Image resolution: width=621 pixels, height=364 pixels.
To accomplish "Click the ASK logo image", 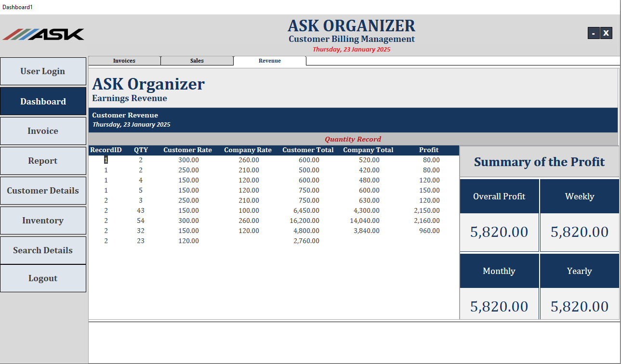I will pyautogui.click(x=43, y=34).
